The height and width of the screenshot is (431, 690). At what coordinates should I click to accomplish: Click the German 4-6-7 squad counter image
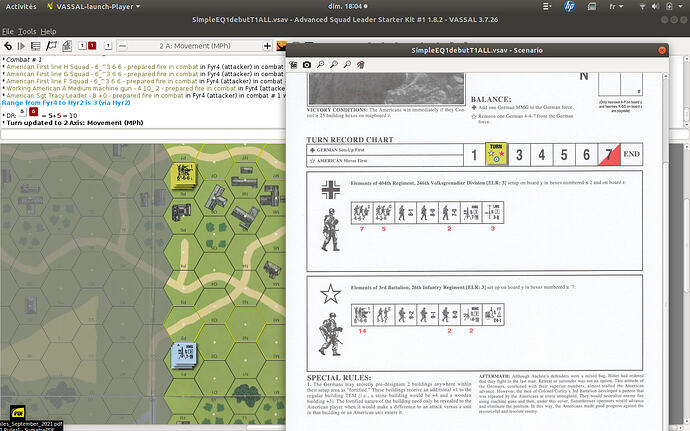pyautogui.click(x=362, y=213)
